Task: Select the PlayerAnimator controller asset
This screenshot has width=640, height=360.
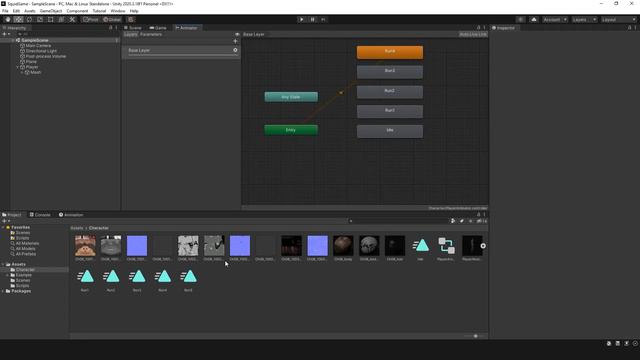Action: point(446,248)
